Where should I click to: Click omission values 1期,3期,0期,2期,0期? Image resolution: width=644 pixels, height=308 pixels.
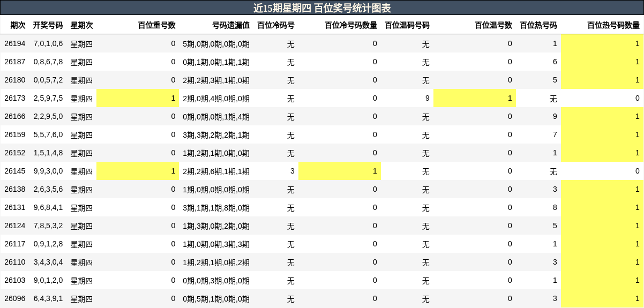click(216, 226)
